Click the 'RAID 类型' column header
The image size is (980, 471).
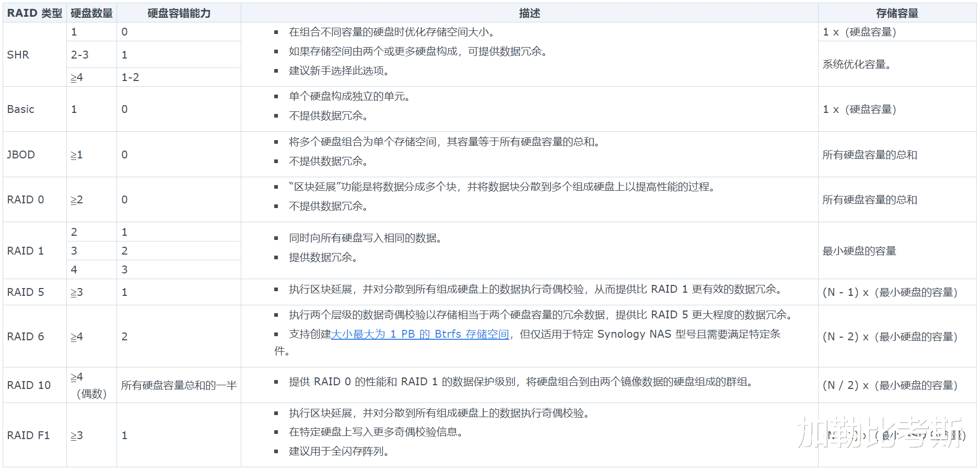coord(34,13)
